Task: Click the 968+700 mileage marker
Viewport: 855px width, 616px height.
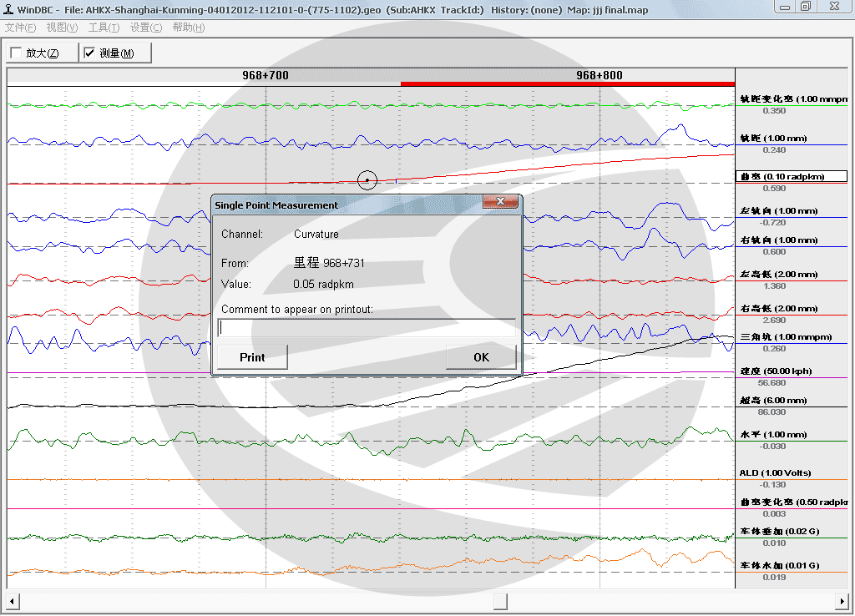Action: pos(266,76)
